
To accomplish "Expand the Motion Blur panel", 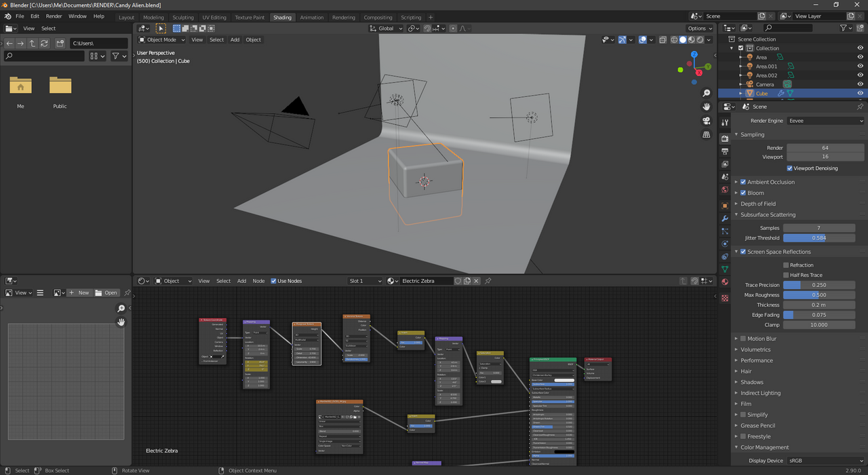I will [762, 339].
